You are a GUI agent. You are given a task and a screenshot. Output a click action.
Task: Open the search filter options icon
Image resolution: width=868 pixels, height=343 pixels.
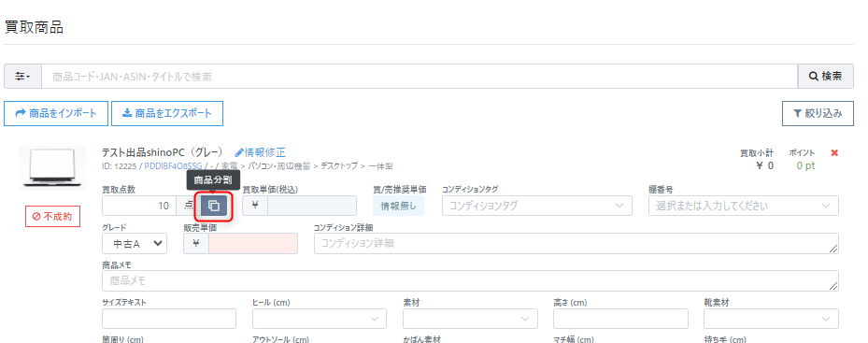tap(22, 77)
